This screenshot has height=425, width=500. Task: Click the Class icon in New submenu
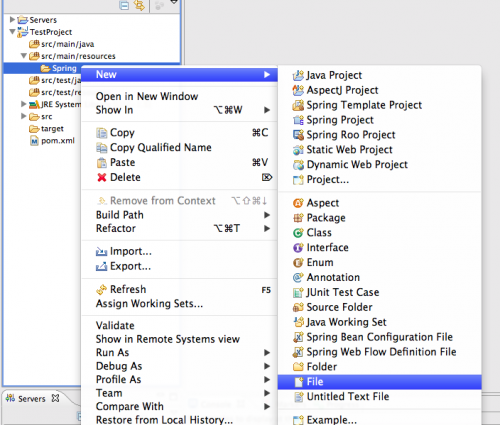coord(298,233)
